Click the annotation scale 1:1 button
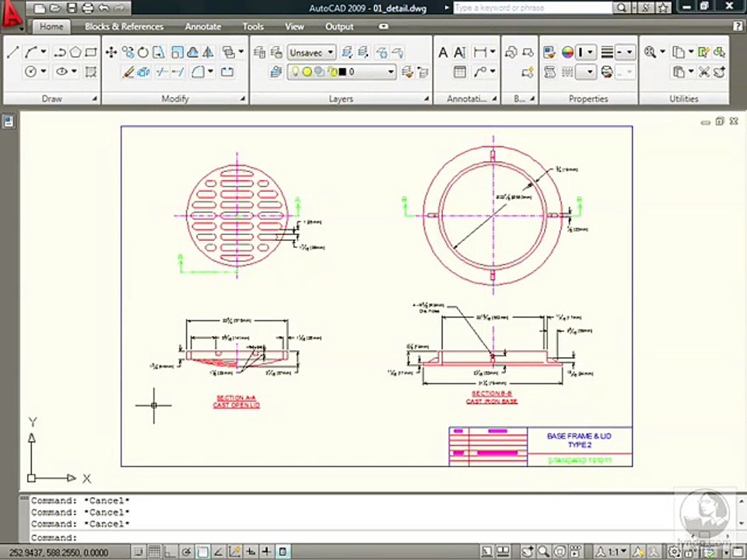Image resolution: width=747 pixels, height=560 pixels. 615,551
